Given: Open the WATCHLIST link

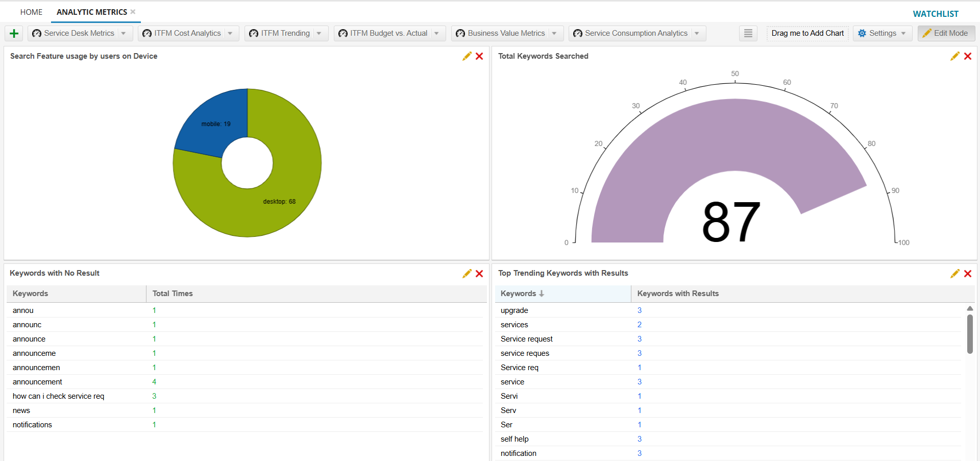Looking at the screenshot, I should click(935, 14).
